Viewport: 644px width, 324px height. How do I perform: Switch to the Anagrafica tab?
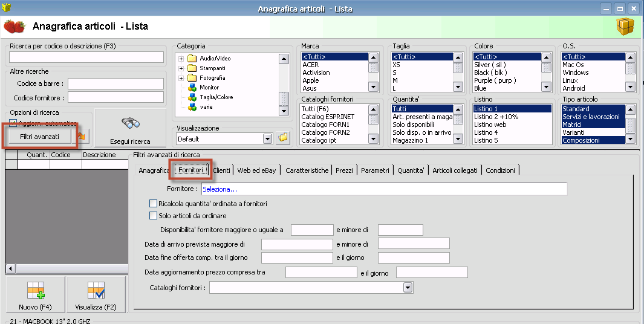click(x=153, y=170)
